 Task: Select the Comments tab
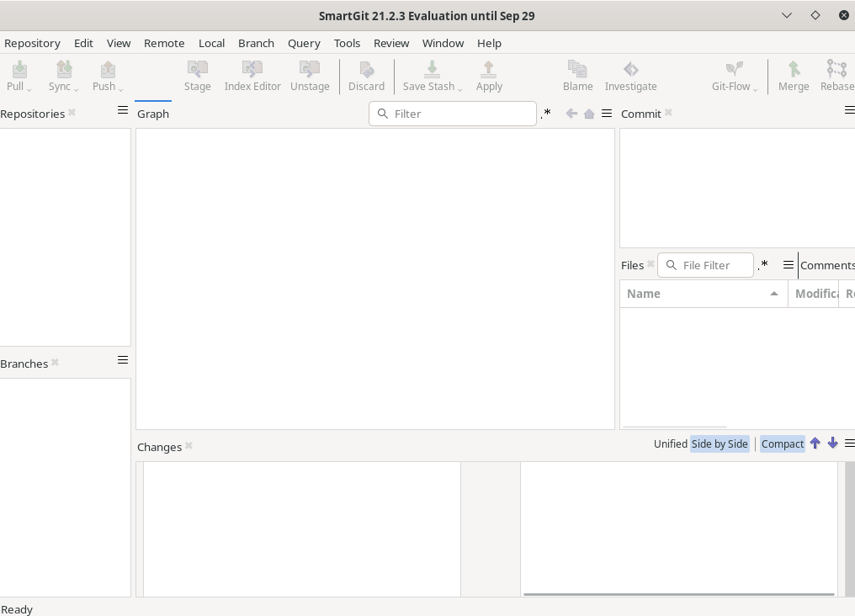[x=827, y=265]
